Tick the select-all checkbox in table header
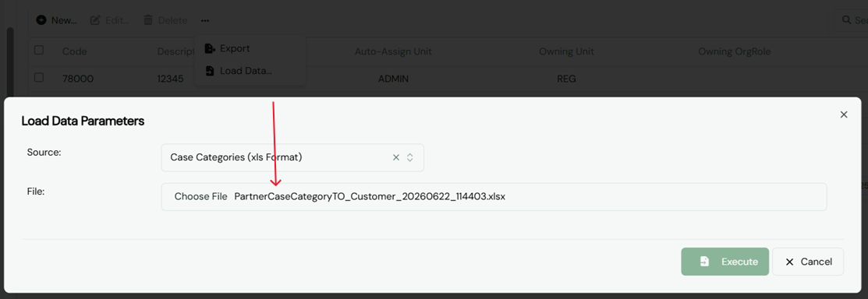The image size is (868, 299). point(39,51)
